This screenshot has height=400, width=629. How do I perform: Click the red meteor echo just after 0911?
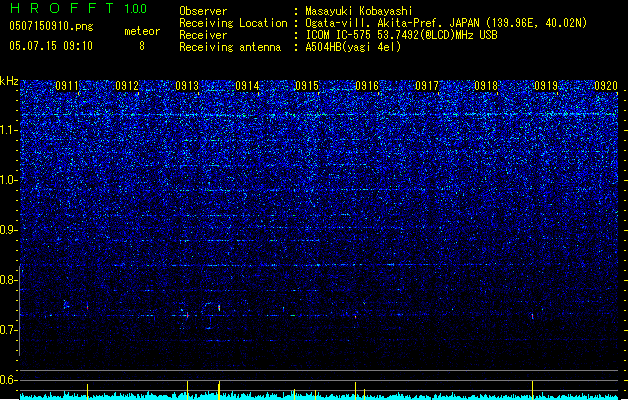(87, 307)
